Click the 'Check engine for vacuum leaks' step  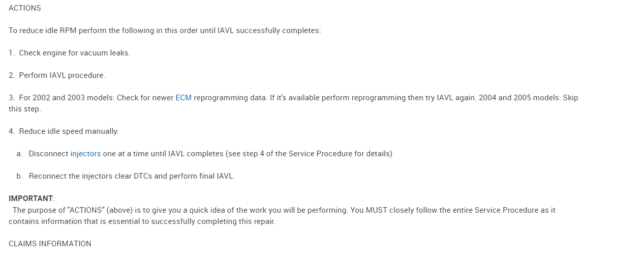pyautogui.click(x=74, y=53)
